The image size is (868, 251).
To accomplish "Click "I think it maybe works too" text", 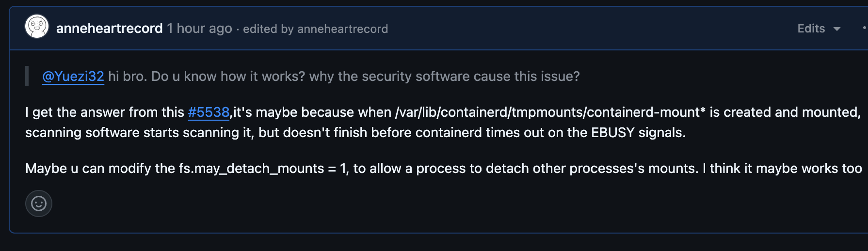I will (782, 169).
